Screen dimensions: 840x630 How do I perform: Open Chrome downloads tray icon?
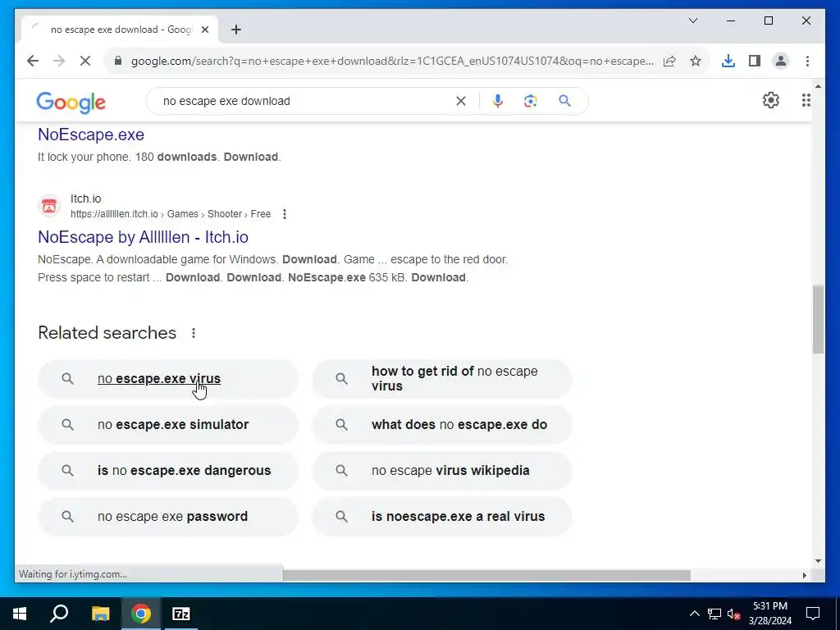(x=728, y=61)
